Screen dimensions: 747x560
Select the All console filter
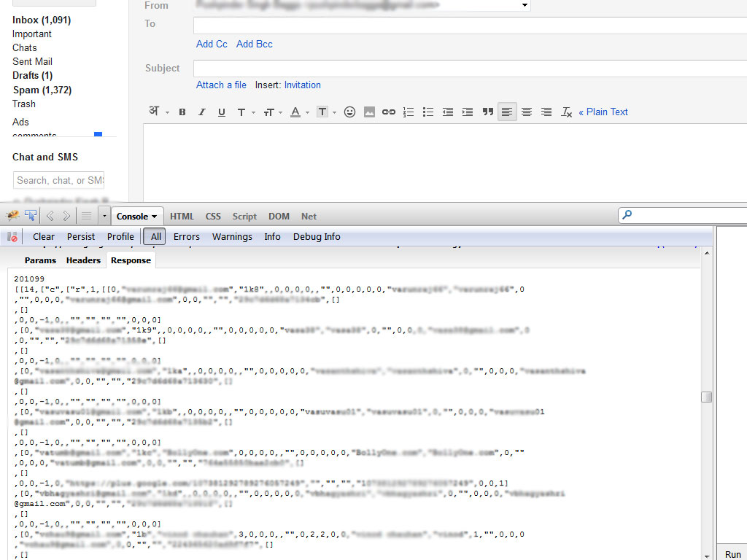[x=156, y=237]
